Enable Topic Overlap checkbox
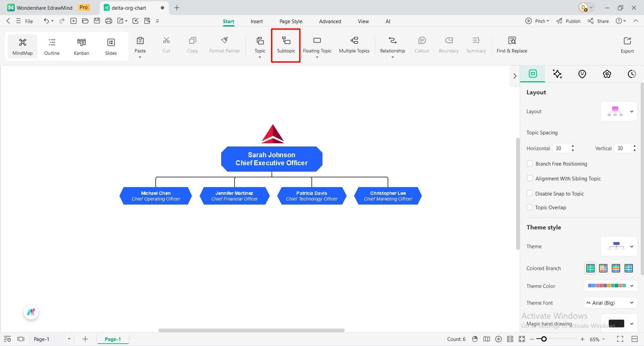The width and height of the screenshot is (644, 346). [530, 207]
